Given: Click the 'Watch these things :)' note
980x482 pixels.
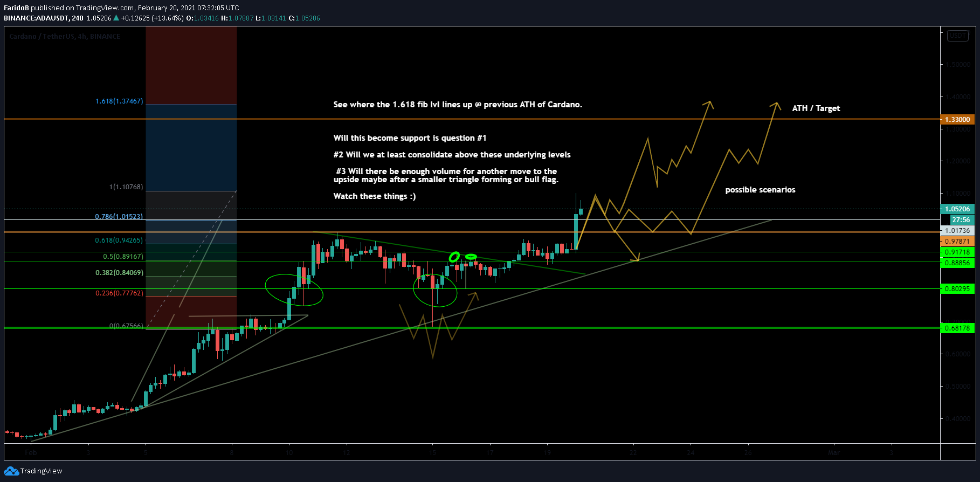Looking at the screenshot, I should point(375,196).
